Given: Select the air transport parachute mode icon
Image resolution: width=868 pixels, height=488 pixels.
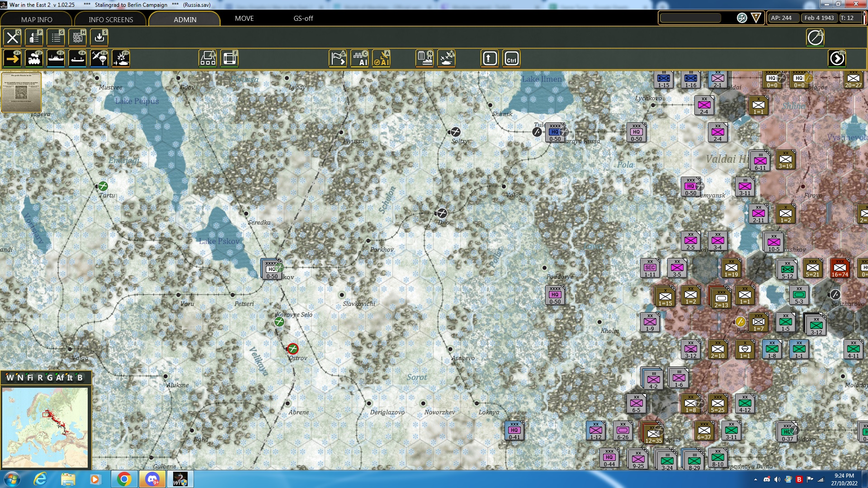Looking at the screenshot, I should [x=99, y=59].
